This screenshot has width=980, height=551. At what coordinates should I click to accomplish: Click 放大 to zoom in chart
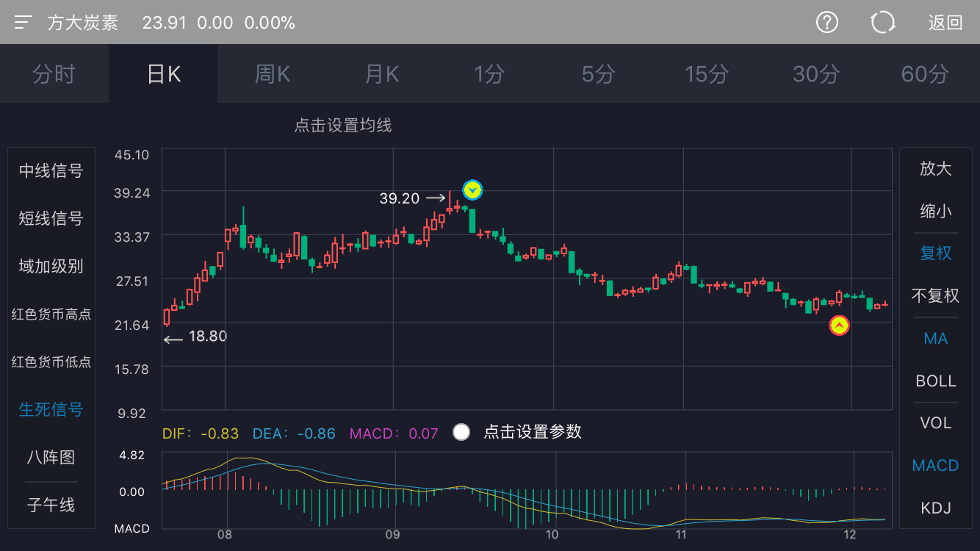coord(936,168)
